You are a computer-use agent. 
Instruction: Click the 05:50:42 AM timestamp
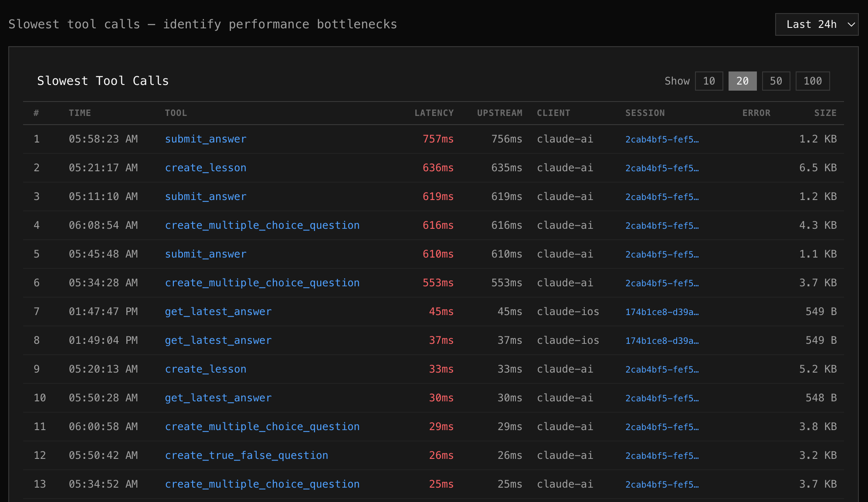tap(103, 455)
